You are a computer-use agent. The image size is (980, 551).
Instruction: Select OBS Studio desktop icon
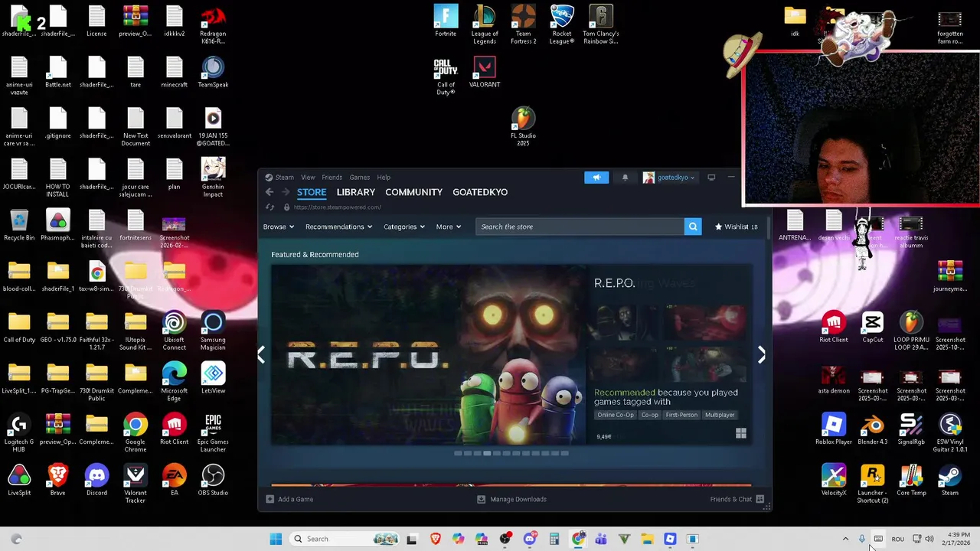coord(213,480)
